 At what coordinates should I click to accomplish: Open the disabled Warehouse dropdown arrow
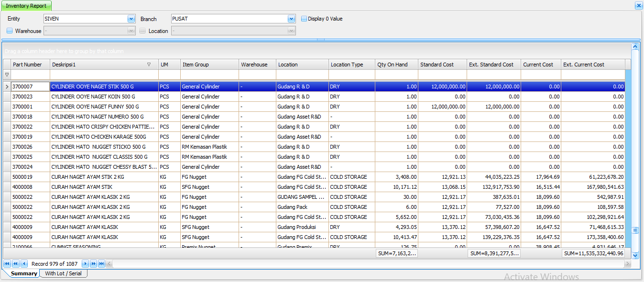tap(131, 31)
